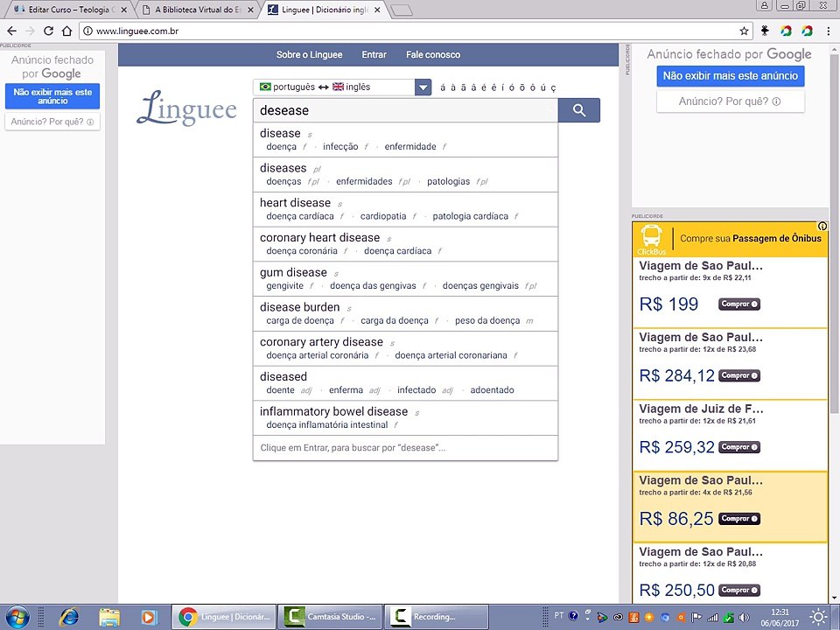Open the Chrome three-dot menu
The width and height of the screenshot is (840, 630).
click(x=829, y=31)
